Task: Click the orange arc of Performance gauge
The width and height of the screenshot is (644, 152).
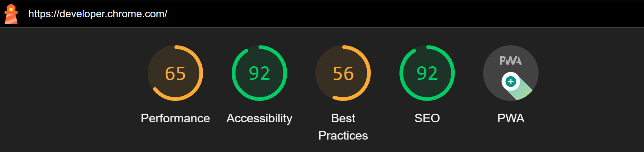Action: (201, 73)
